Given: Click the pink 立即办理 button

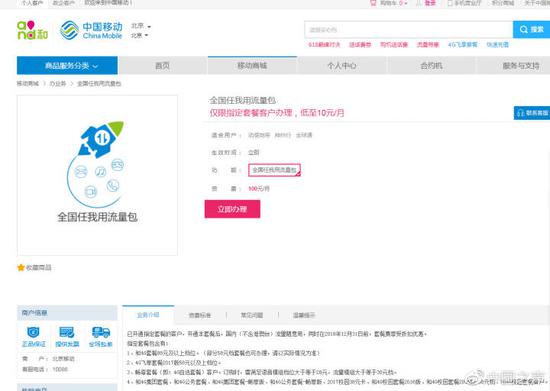Looking at the screenshot, I should point(232,209).
